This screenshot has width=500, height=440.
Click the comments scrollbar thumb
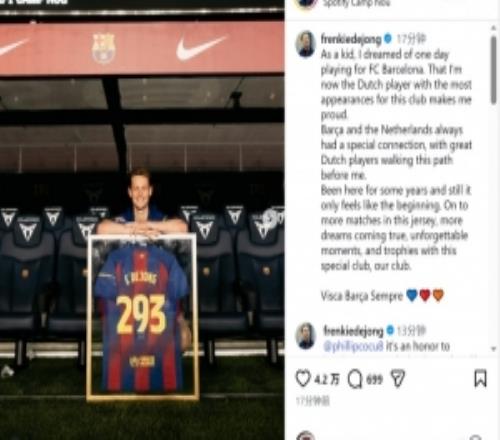point(493,70)
